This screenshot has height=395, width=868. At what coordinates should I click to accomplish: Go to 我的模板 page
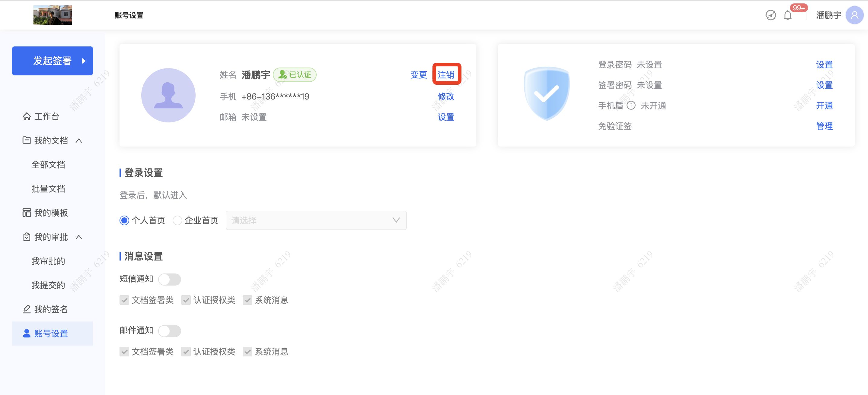click(x=51, y=213)
